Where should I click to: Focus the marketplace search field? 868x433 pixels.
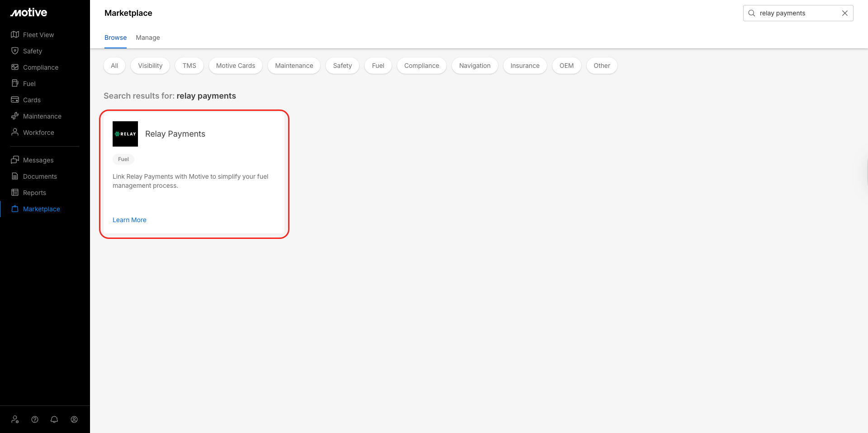pos(798,13)
